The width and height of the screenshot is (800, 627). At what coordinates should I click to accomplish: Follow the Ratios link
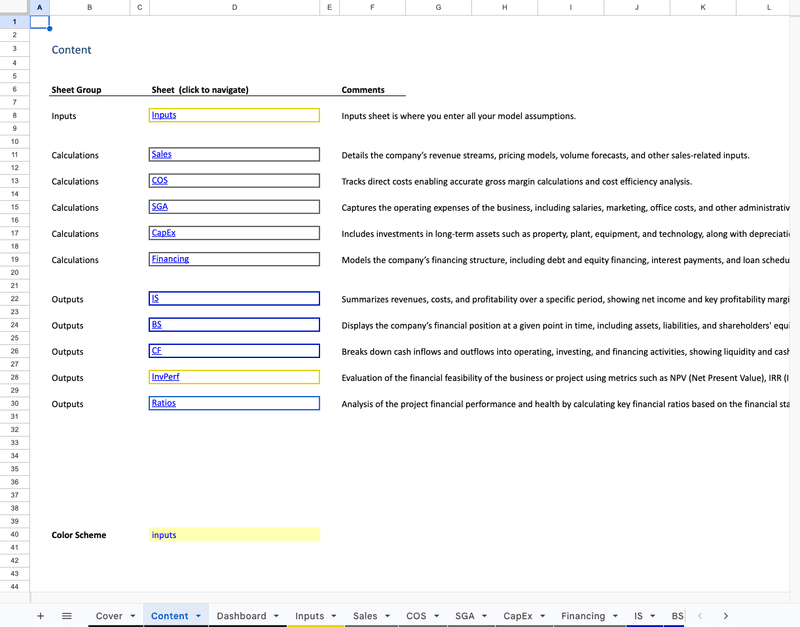[x=164, y=403]
